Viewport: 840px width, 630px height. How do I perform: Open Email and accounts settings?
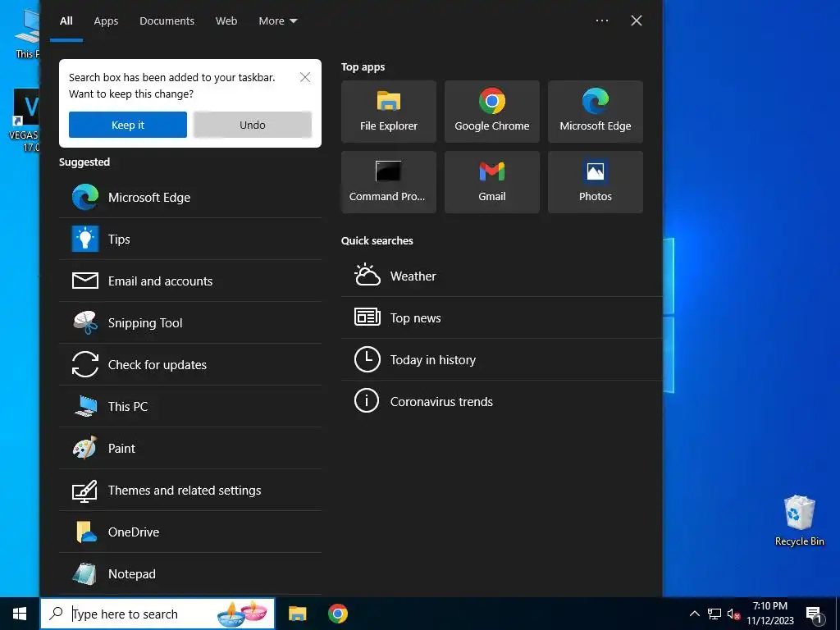190,281
